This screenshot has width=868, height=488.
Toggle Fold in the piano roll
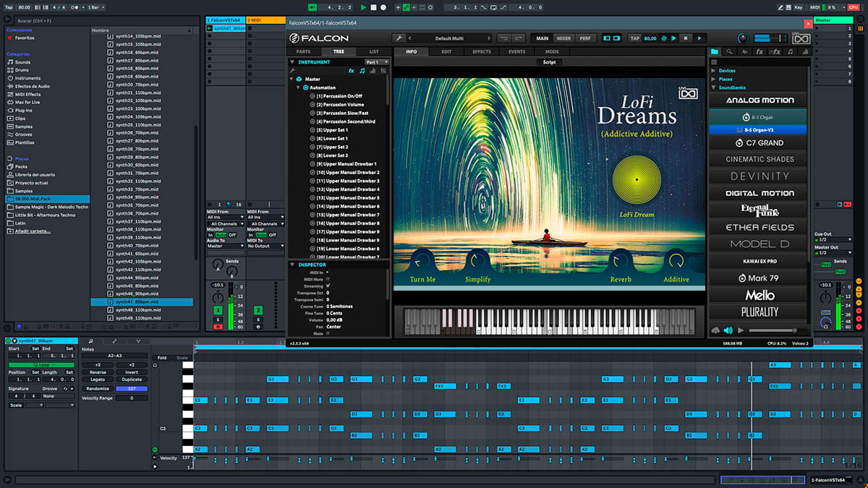tap(161, 358)
